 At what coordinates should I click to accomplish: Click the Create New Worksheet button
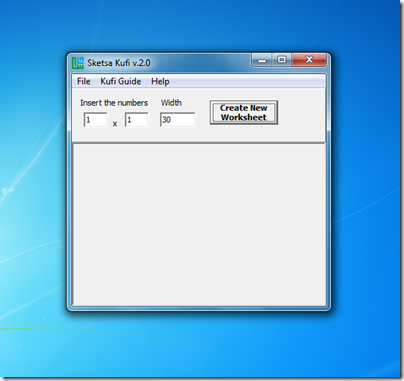(244, 113)
